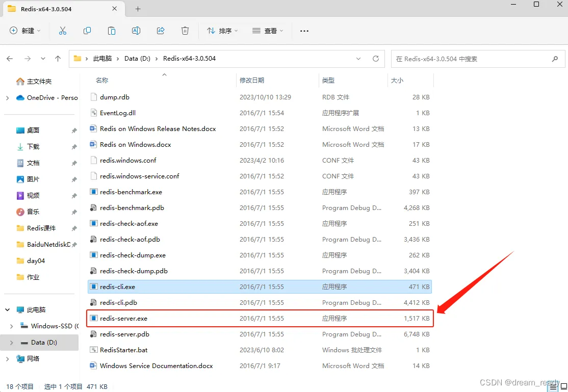Select redis-cli.exe file
The width and height of the screenshot is (568, 392).
[x=260, y=286]
